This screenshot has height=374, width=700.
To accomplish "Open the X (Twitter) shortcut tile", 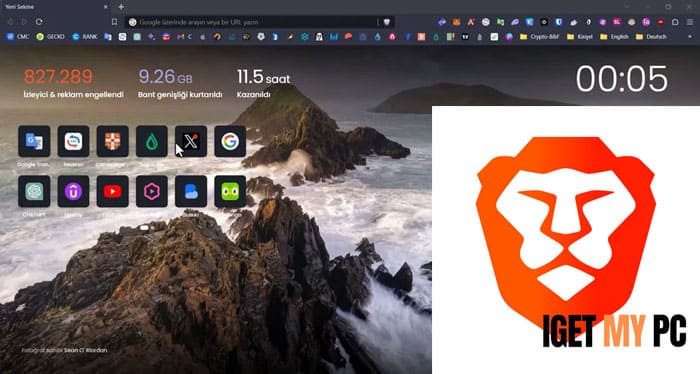I will coord(191,141).
